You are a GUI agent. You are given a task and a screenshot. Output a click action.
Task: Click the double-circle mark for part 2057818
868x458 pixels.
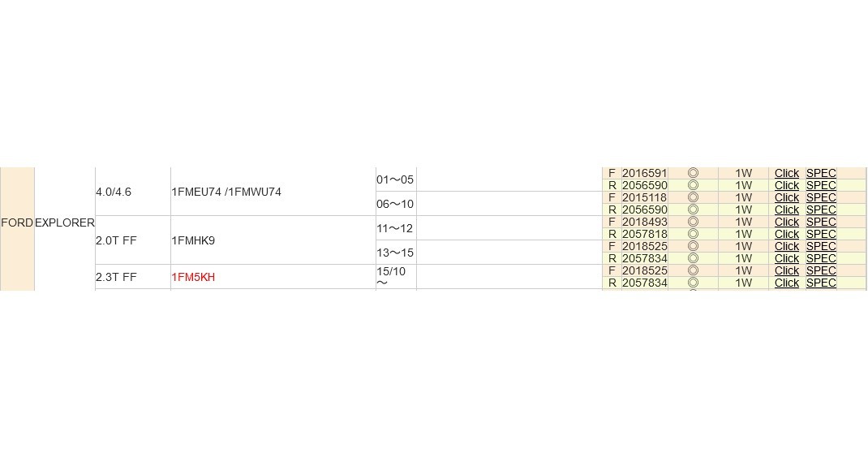pos(693,234)
